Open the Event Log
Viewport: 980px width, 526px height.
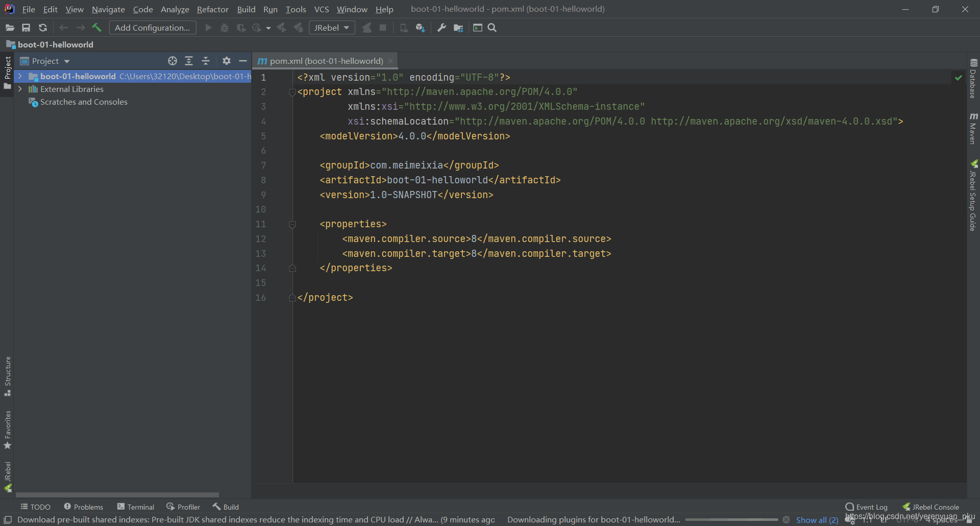(867, 507)
